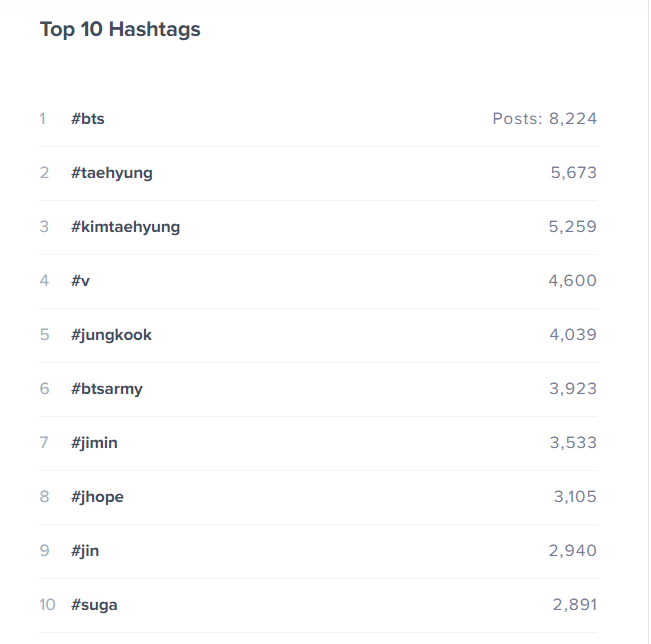Click the 4,039 post count
Screen dimensions: 651x644
[573, 335]
